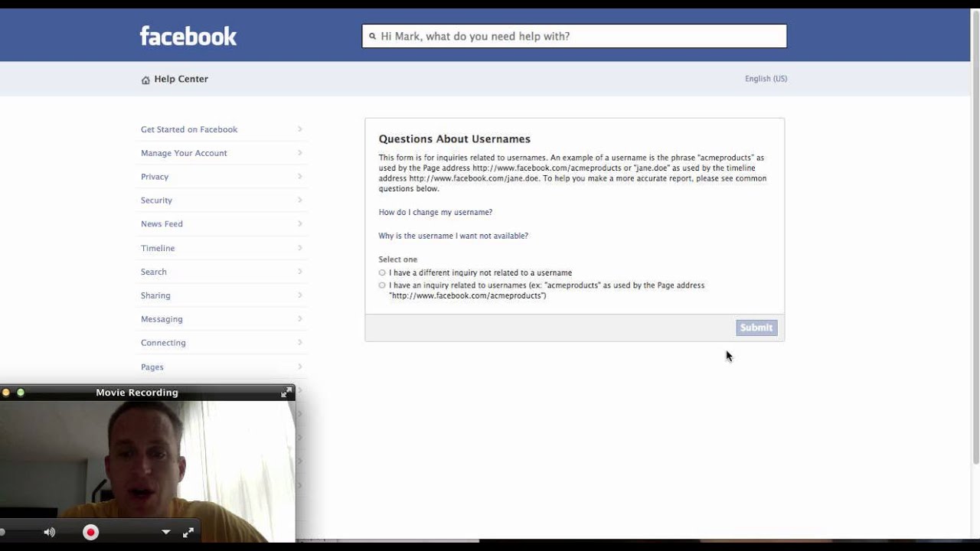Open the Pages help topic
This screenshot has width=980, height=551.
[152, 367]
